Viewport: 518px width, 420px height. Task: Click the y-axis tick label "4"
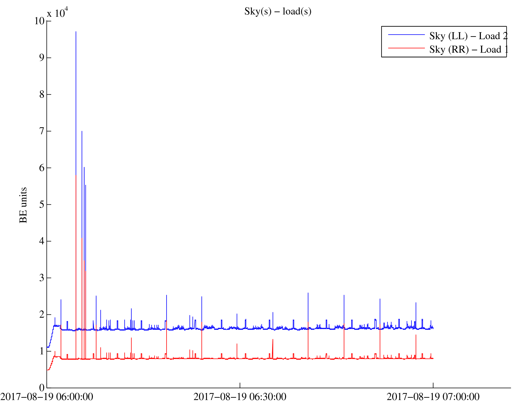(42, 241)
